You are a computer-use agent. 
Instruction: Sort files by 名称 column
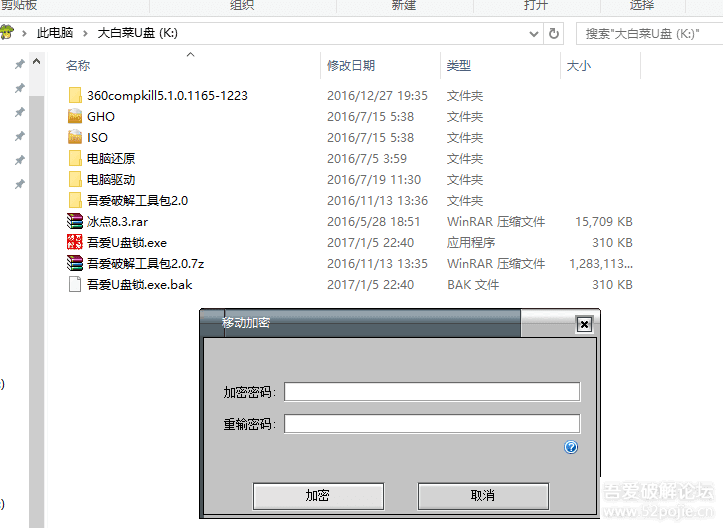[78, 65]
